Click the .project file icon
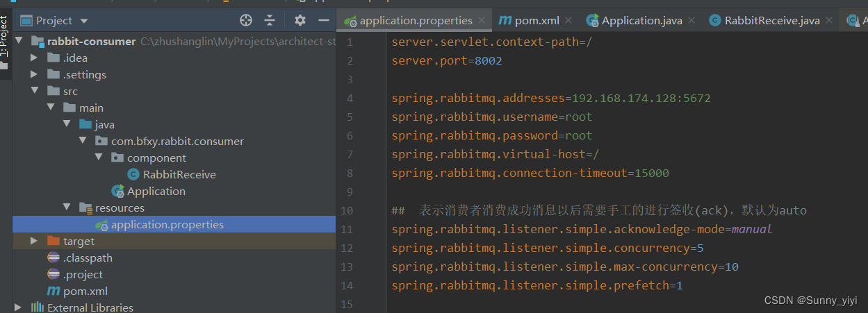The height and width of the screenshot is (313, 868). (54, 274)
